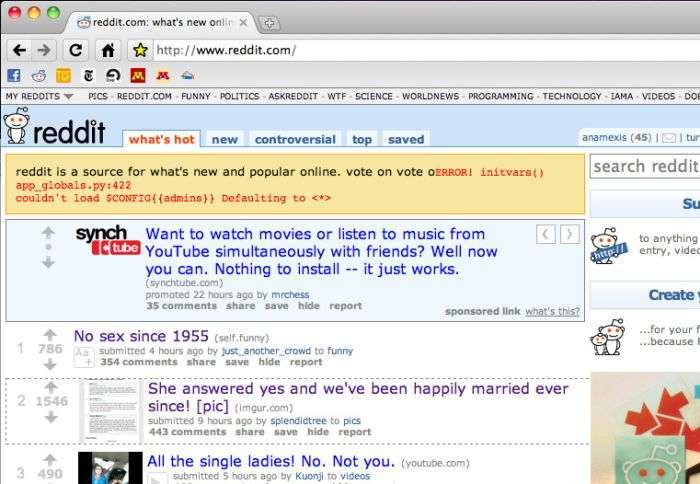Screen dimensions: 700x484
Task: Upvote the 'All the single ladies' post
Action: click(50, 459)
